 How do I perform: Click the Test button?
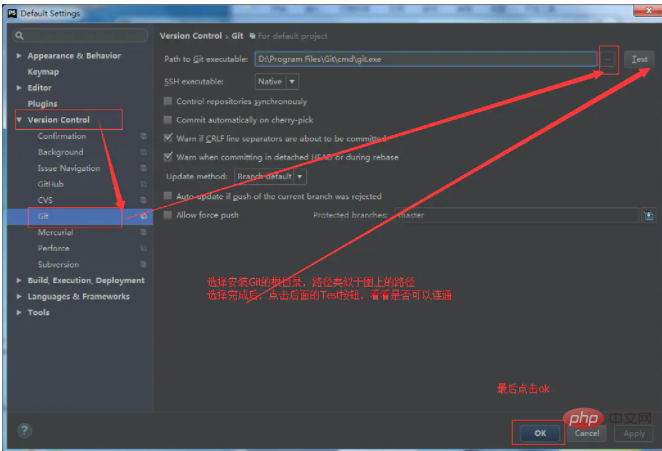pos(639,59)
